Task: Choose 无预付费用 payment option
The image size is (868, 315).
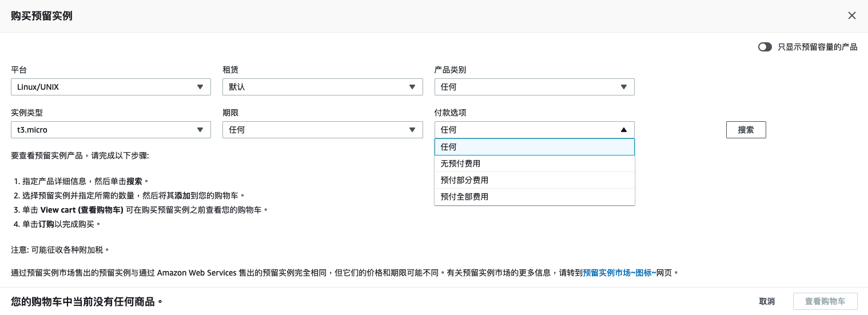Action: (x=534, y=164)
